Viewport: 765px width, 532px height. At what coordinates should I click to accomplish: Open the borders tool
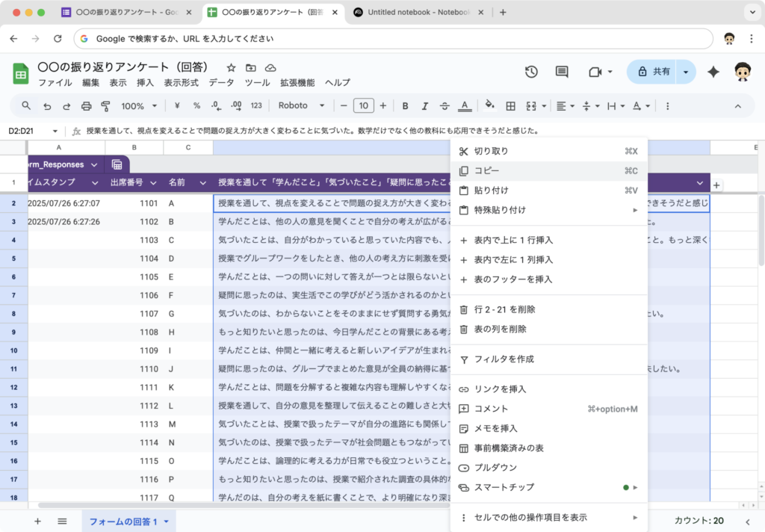(510, 106)
